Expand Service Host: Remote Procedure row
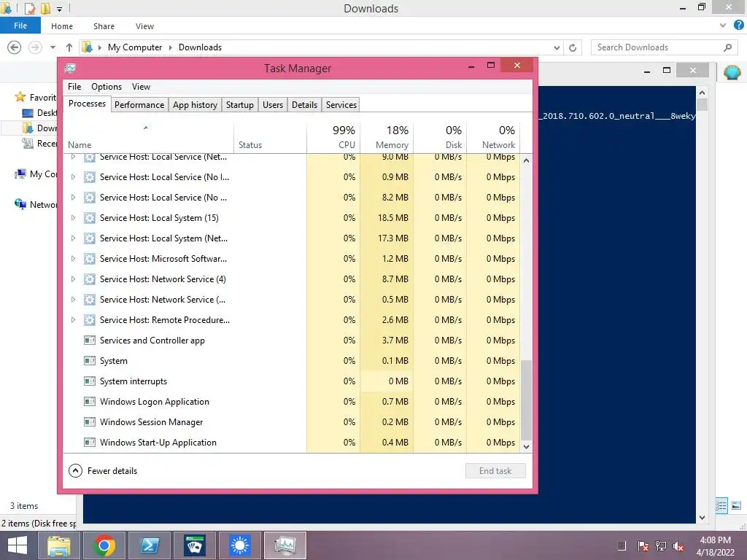747x560 pixels. [x=73, y=320]
